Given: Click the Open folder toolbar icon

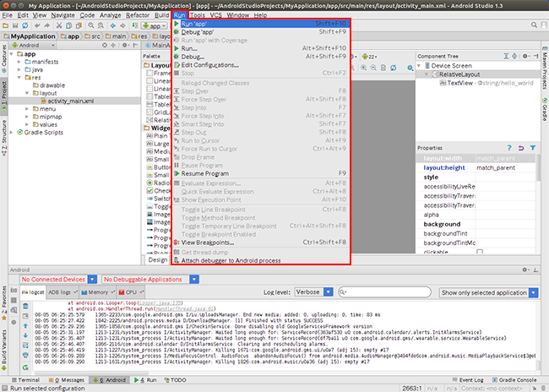Looking at the screenshot, I should (5, 25).
